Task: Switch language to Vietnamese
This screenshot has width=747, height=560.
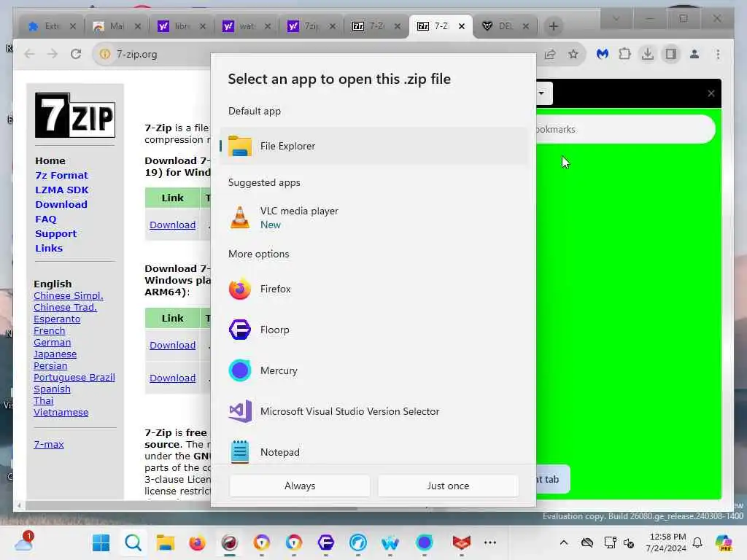Action: point(61,413)
